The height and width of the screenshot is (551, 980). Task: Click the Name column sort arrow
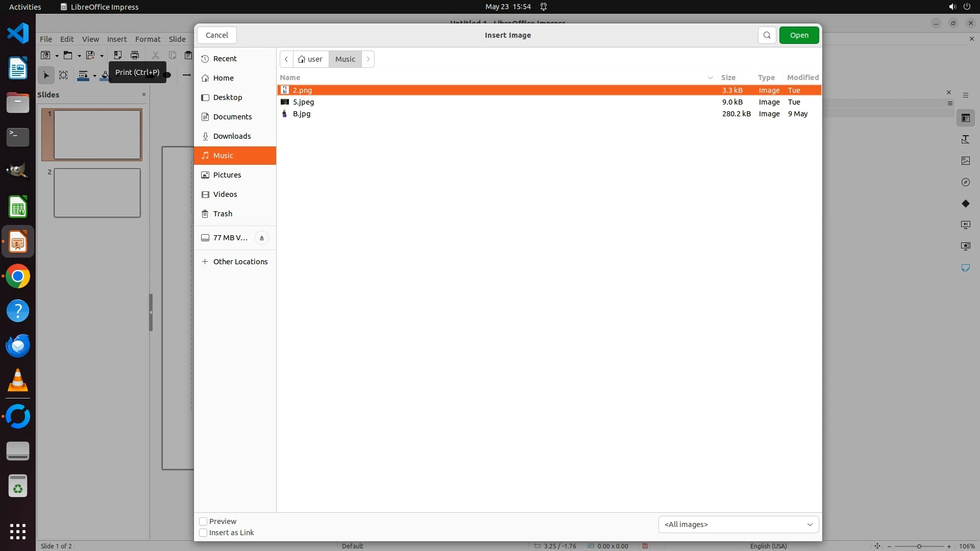(x=710, y=78)
